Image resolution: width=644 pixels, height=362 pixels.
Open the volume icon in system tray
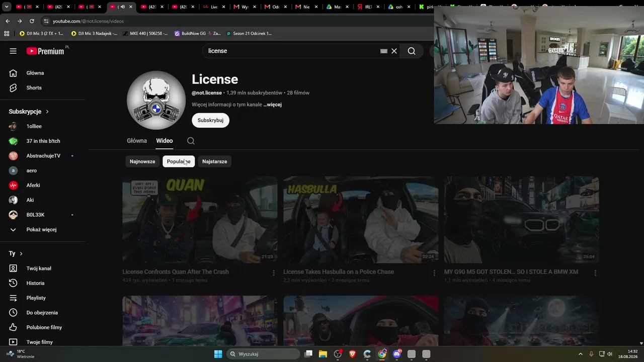tap(610, 354)
